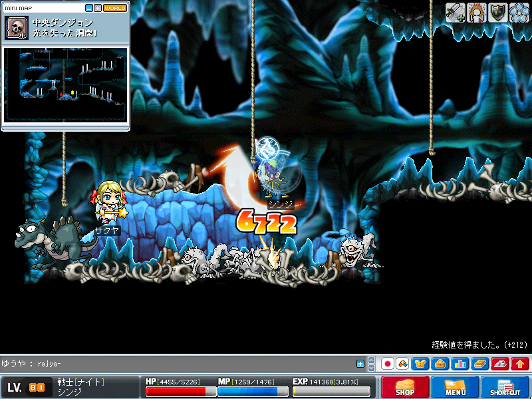This screenshot has height=399, width=532.
Task: Open character stats bar chart icon
Action: 459,364
